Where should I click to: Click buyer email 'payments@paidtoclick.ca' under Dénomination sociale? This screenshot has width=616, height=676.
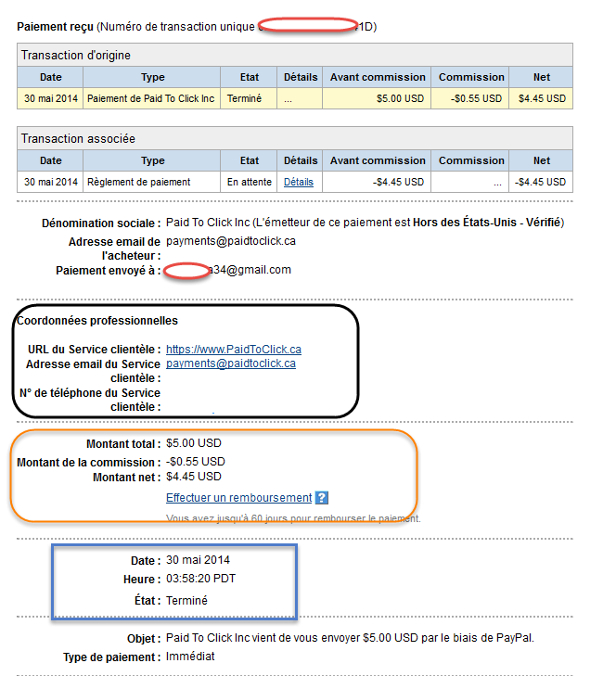pos(231,241)
